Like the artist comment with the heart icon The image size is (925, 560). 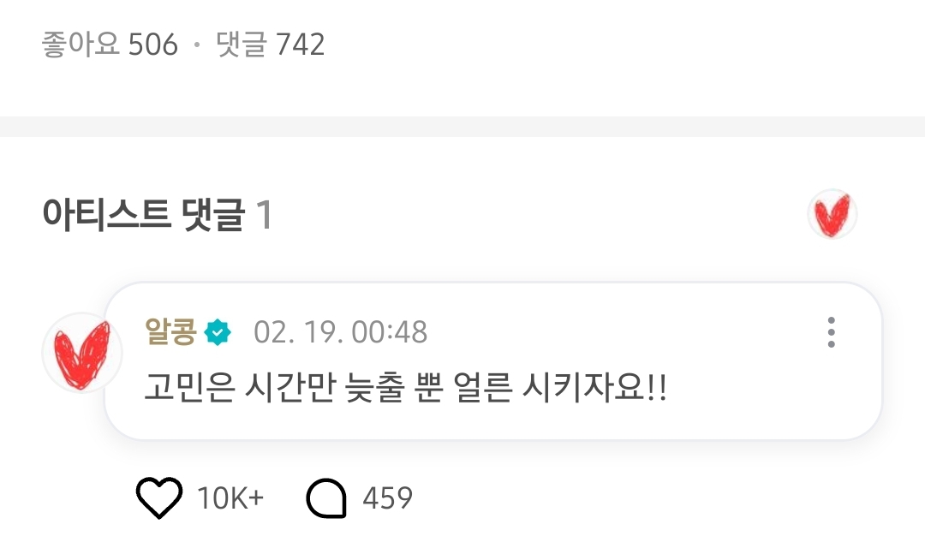coord(159,497)
